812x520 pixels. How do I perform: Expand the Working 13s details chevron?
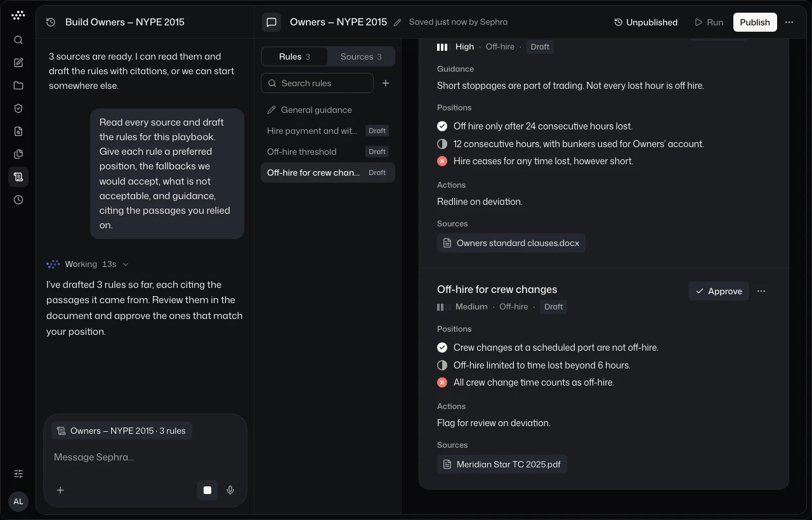pos(126,264)
